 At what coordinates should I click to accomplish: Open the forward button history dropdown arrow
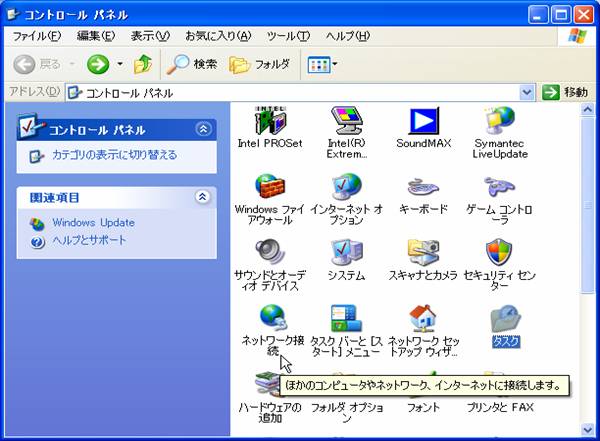(120, 64)
